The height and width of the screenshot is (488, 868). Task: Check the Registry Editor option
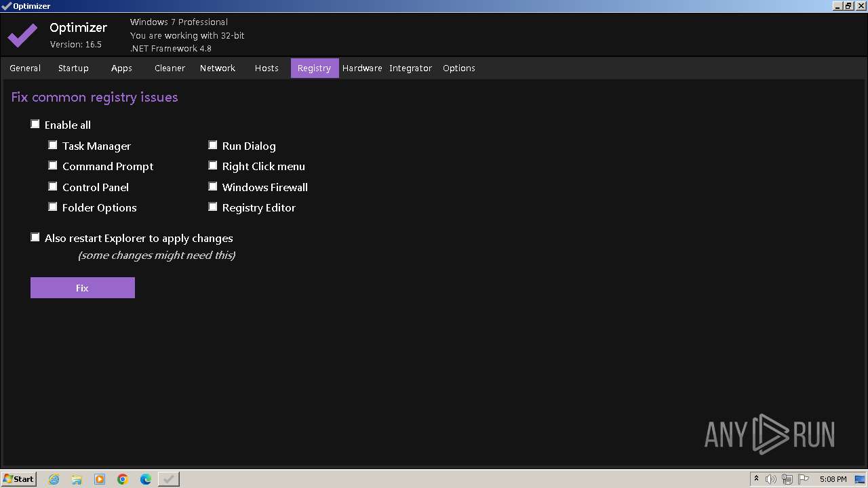pyautogui.click(x=213, y=207)
